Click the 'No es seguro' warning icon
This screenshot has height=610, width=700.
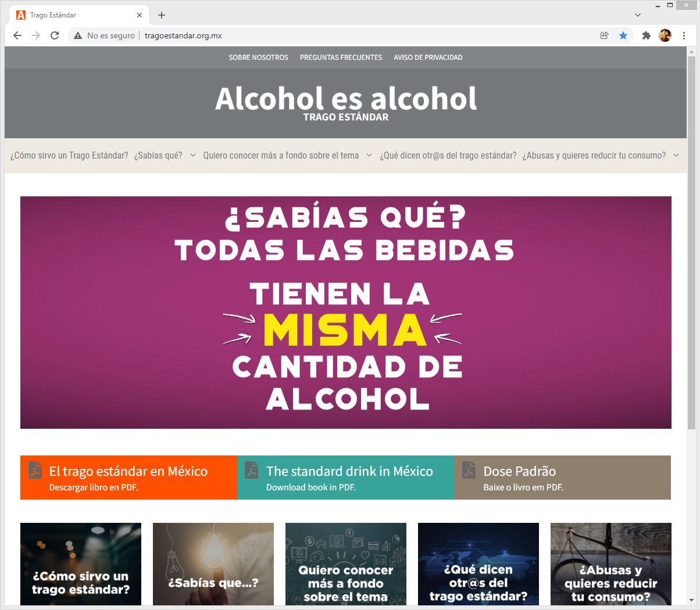click(78, 35)
